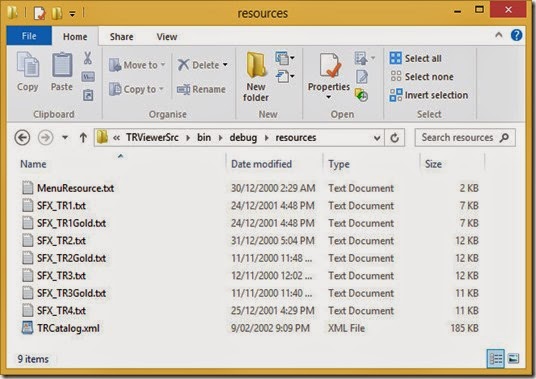The image size is (536, 379).
Task: Click the XML File type cell
Action: click(x=346, y=328)
